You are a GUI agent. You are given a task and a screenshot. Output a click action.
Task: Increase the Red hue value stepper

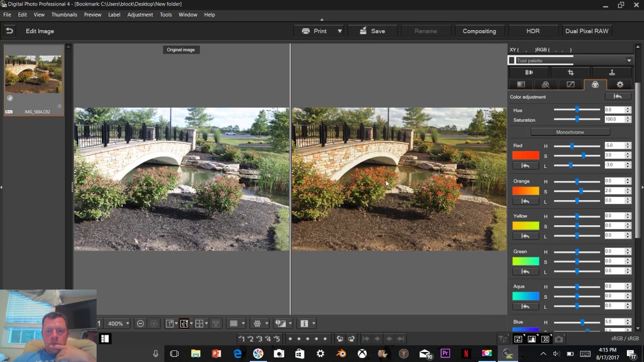(628, 144)
